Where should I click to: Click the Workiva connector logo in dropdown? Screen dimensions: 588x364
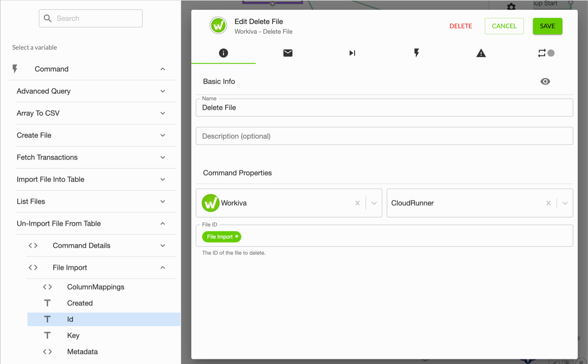click(210, 203)
